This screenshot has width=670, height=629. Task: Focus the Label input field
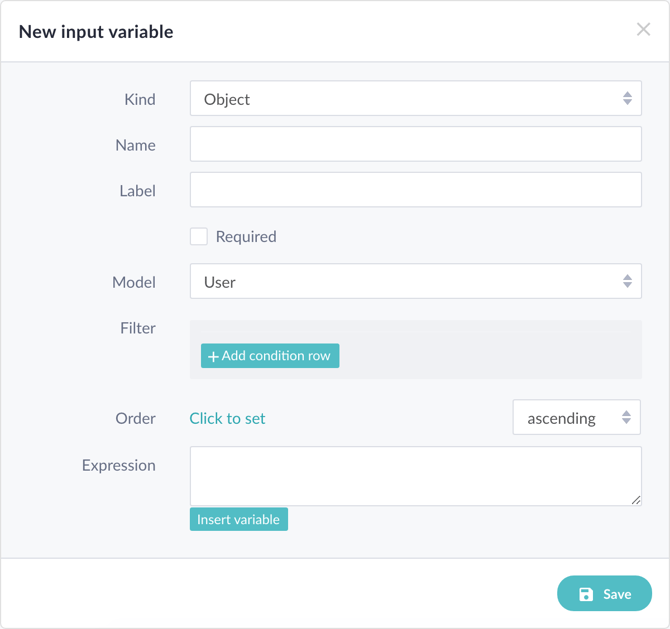415,190
